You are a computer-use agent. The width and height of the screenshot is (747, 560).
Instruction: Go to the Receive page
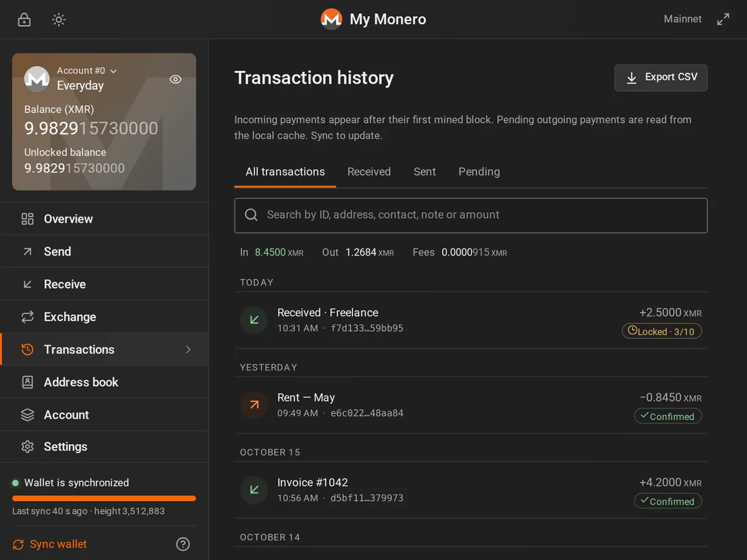pos(104,284)
